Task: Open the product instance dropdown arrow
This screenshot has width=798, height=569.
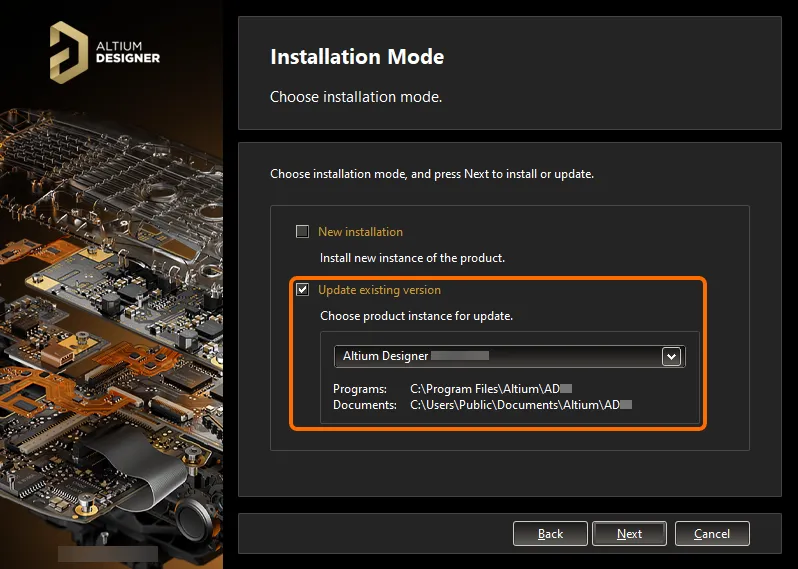Action: click(671, 356)
